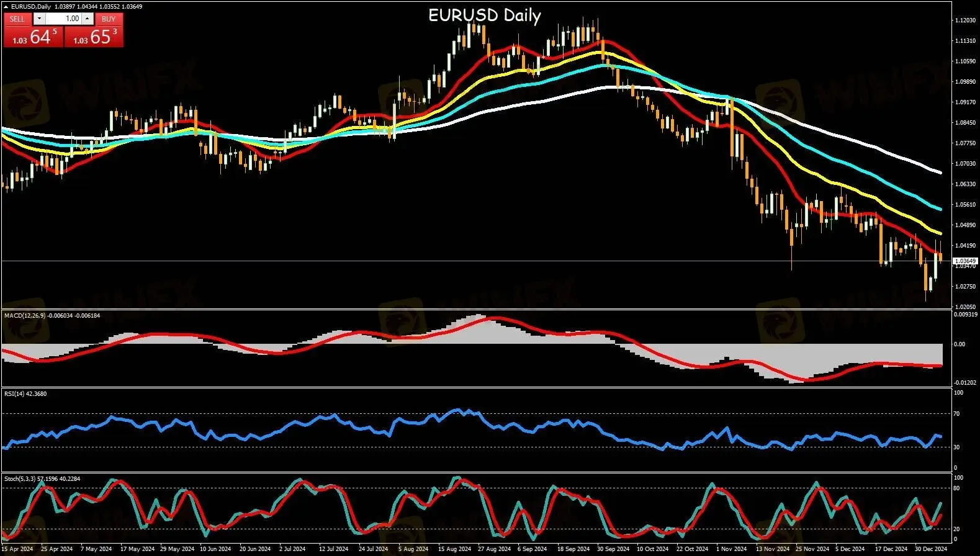The width and height of the screenshot is (980, 556).
Task: Click the buy price 1.03 65 tile
Action: [94, 37]
